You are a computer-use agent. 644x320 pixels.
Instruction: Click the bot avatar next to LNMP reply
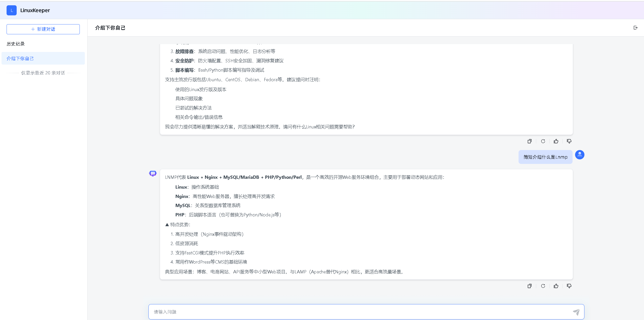tap(152, 173)
